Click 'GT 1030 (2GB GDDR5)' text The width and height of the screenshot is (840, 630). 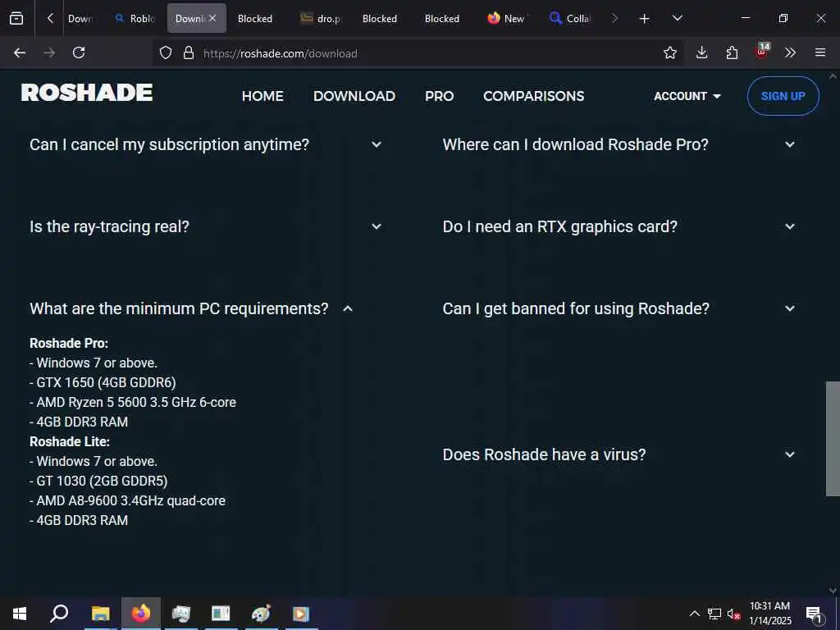coord(102,481)
